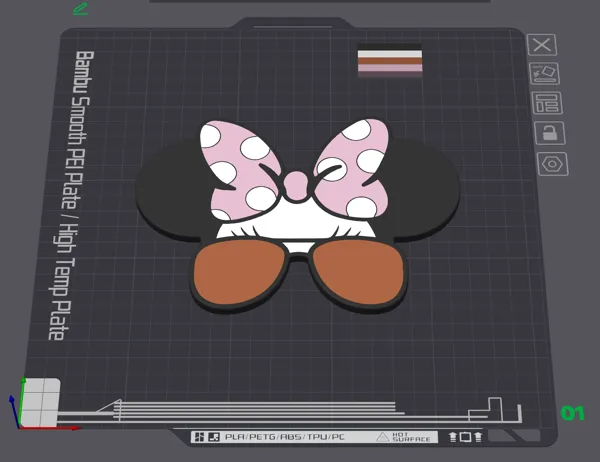Select the Minnie Mouse sunglasses model
Image resolution: width=600 pixels, height=462 pixels.
(x=298, y=216)
